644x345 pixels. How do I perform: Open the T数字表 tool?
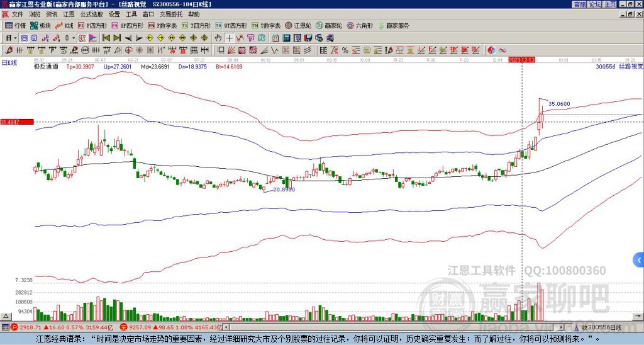pyautogui.click(x=266, y=25)
